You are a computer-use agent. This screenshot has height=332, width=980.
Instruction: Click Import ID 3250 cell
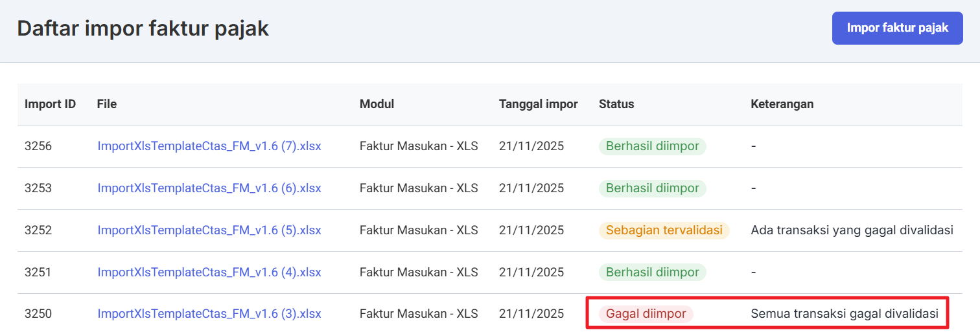pos(38,315)
